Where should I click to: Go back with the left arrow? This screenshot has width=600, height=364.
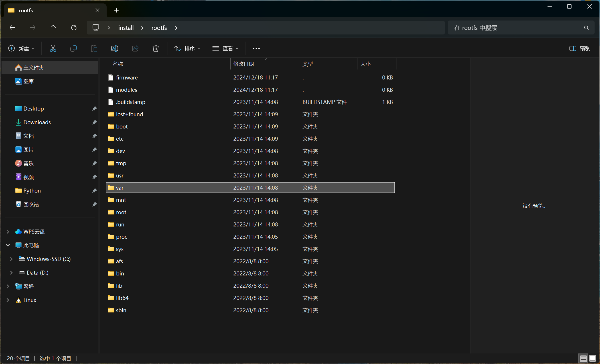tap(12, 28)
